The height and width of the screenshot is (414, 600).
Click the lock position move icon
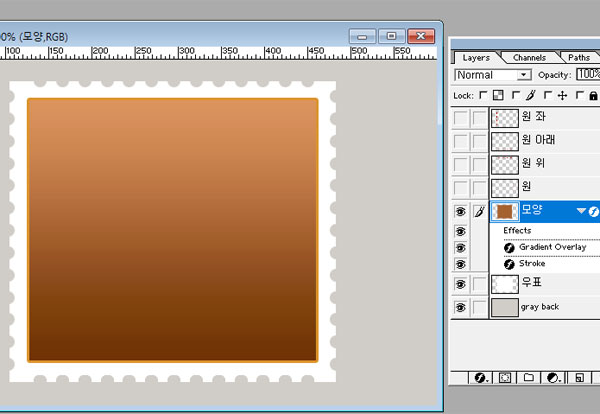(x=562, y=95)
